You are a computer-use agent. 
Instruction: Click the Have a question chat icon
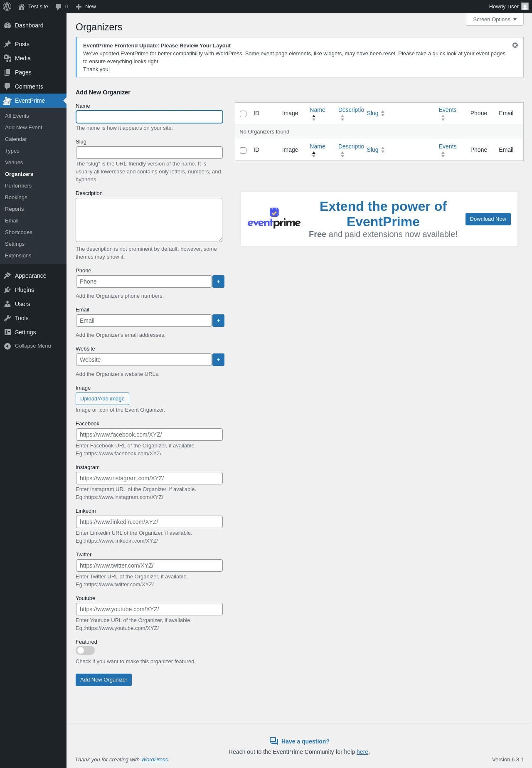point(274,741)
